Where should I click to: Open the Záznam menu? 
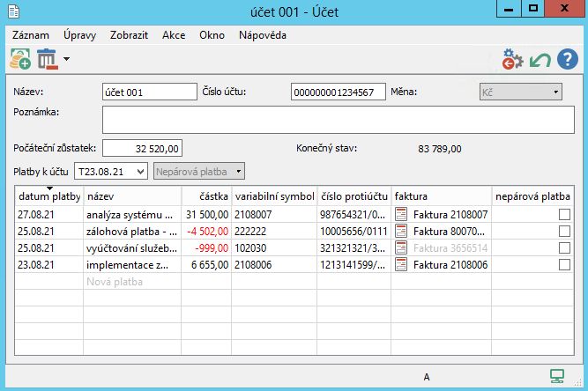31,35
